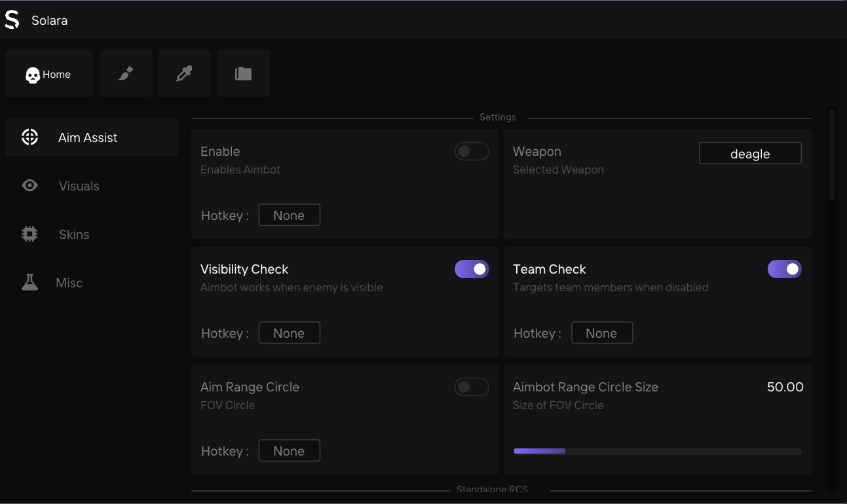Click the eye icon beside Visuals
Screen dimensions: 847x504
tap(29, 185)
